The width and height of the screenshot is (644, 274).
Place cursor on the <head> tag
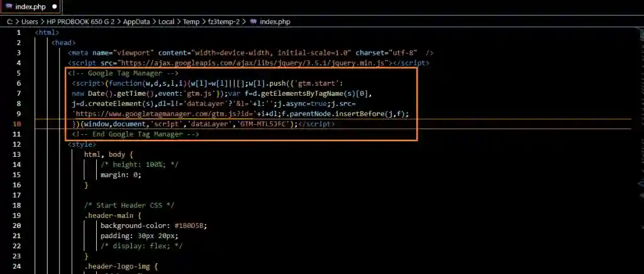(64, 43)
